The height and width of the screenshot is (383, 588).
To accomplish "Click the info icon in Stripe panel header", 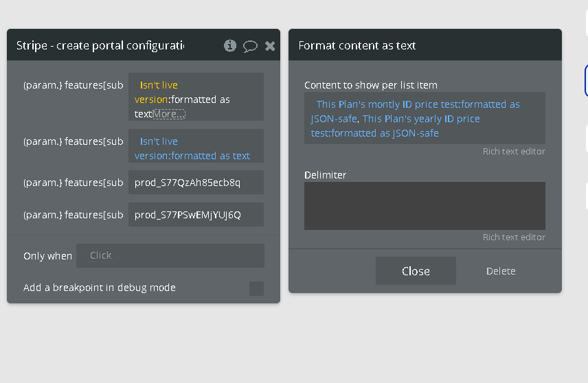I will 230,45.
